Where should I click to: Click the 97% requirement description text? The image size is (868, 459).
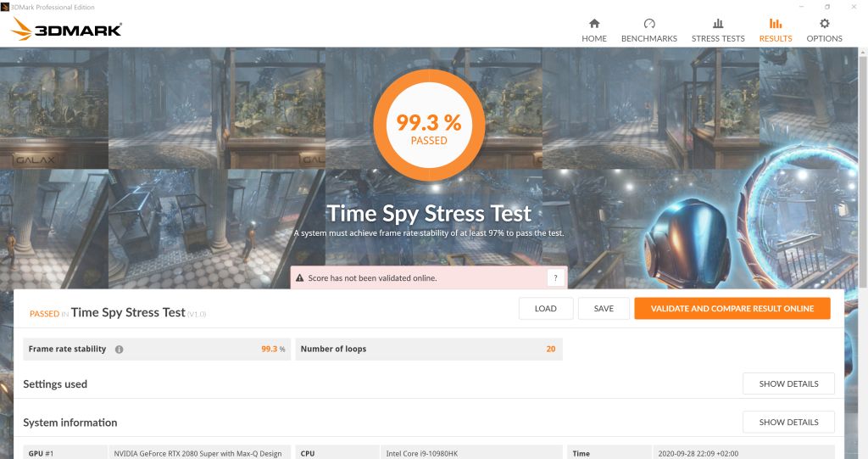[x=429, y=233]
